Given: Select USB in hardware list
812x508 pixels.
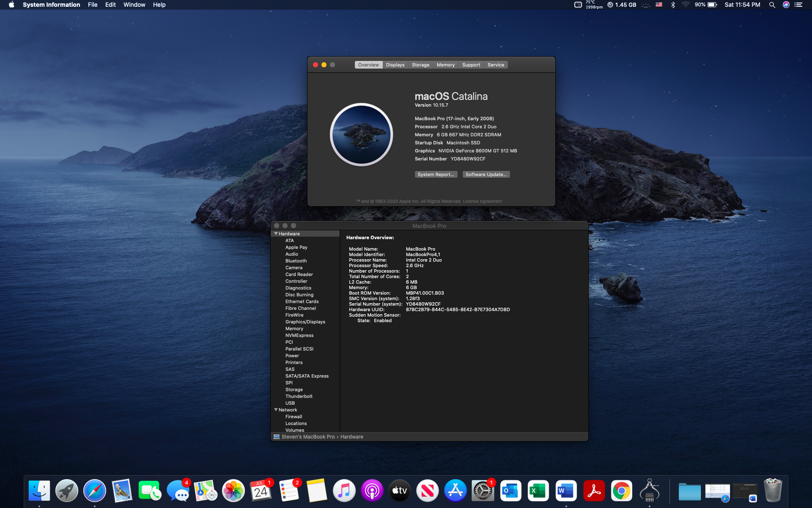Looking at the screenshot, I should [290, 403].
